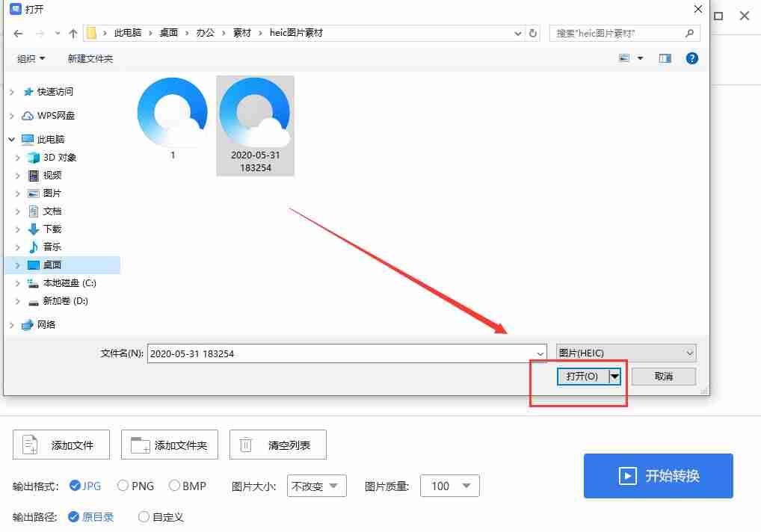Select 本地磁盘 (C:) drive
761x532 pixels.
coord(70,282)
